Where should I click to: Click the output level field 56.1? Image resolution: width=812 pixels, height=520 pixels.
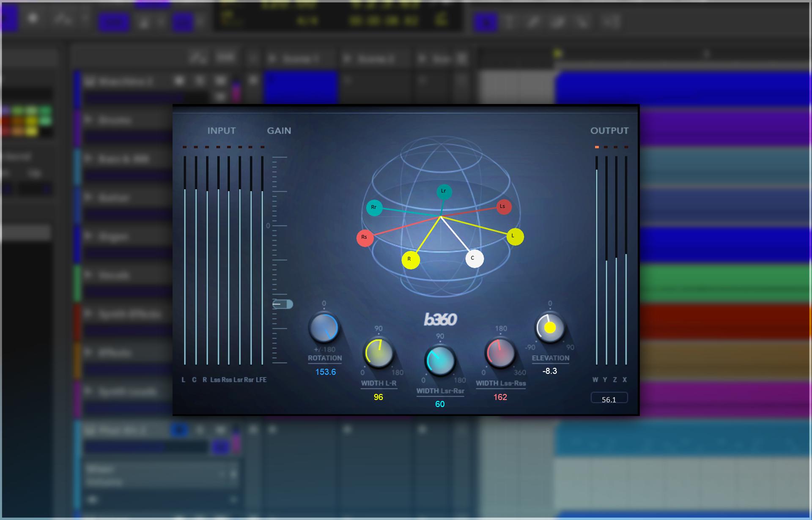pyautogui.click(x=609, y=398)
